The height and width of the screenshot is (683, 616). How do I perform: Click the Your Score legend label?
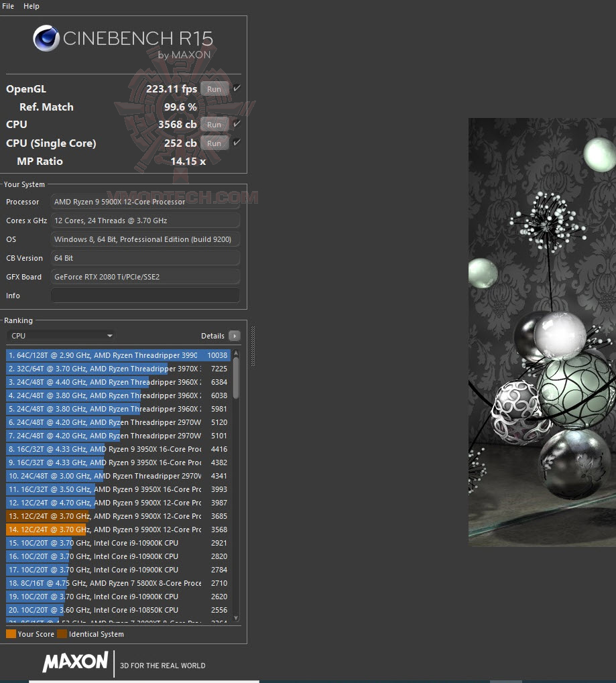tap(36, 634)
